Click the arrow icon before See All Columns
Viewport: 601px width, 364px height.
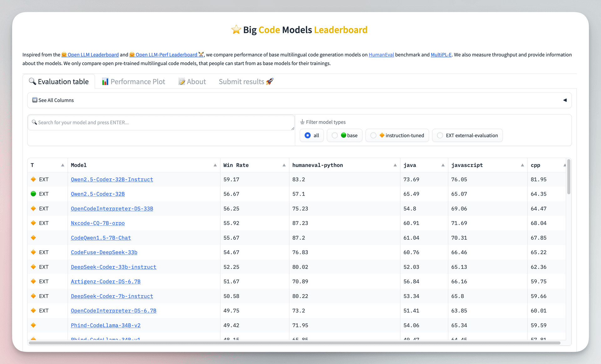(35, 100)
